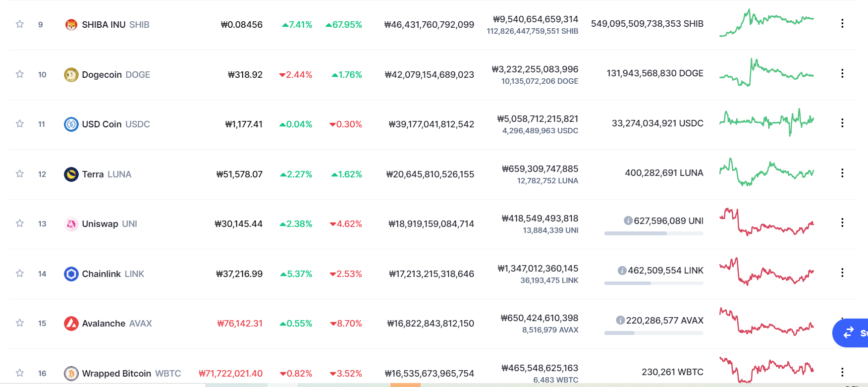Show more actions for Terra LUNA
This screenshot has height=387, width=868.
point(842,173)
